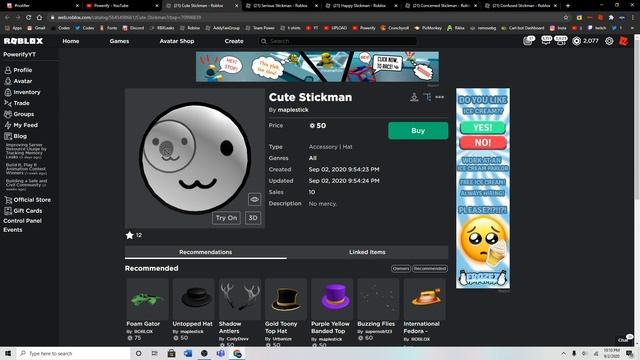Open a new browser tab with plus
This screenshot has height=360, width=640.
tap(568, 6)
